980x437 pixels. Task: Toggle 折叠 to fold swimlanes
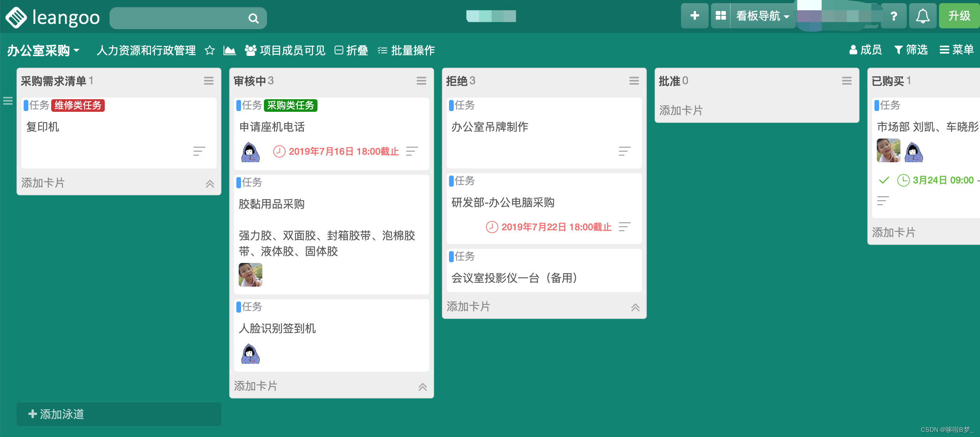tap(351, 50)
